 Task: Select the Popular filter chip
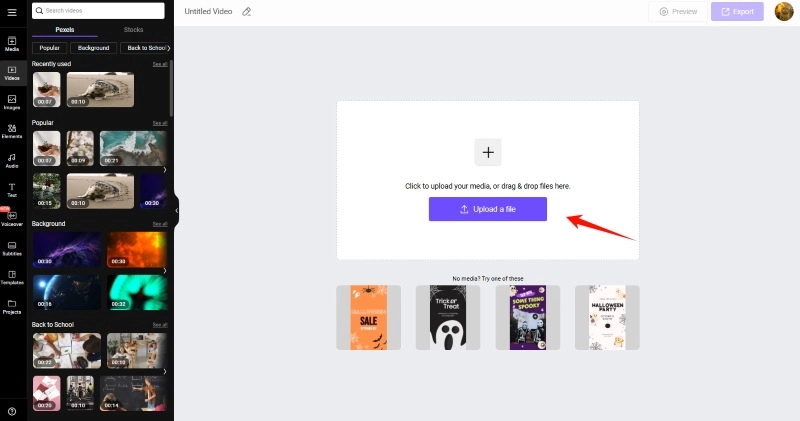pyautogui.click(x=49, y=48)
